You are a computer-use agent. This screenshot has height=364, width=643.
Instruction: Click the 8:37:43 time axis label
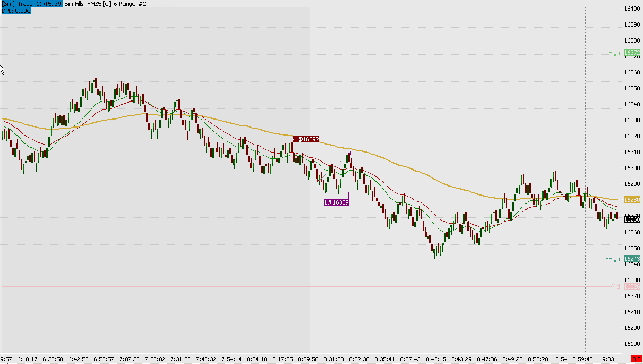[x=410, y=359]
